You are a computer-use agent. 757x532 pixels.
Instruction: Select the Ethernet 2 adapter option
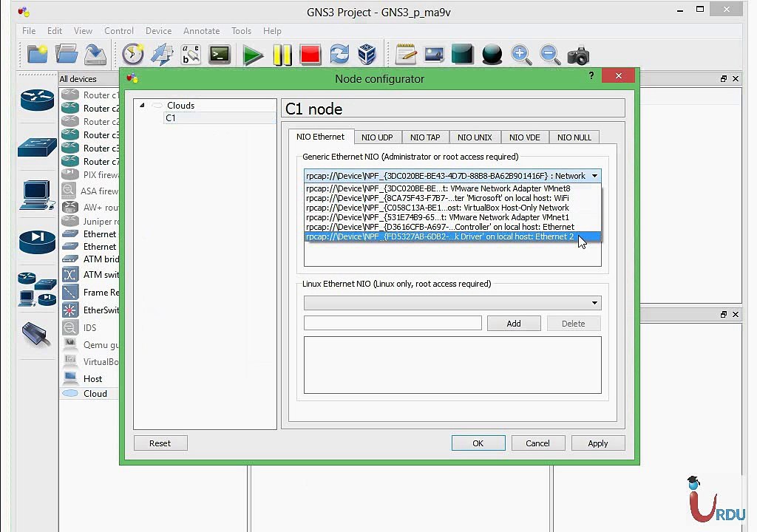tap(452, 236)
